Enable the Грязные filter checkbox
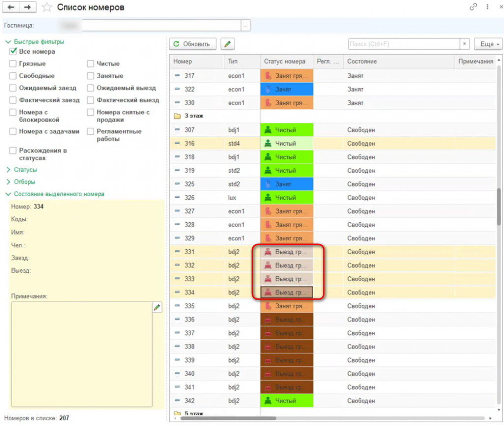This screenshot has width=504, height=425. (13, 63)
